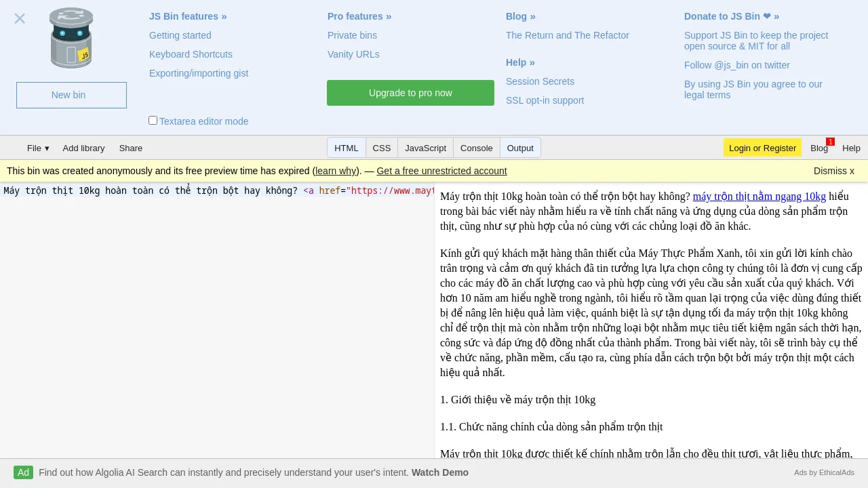Toggle the JavaScript panel tab
Viewport: 868px width, 488px height.
point(426,148)
